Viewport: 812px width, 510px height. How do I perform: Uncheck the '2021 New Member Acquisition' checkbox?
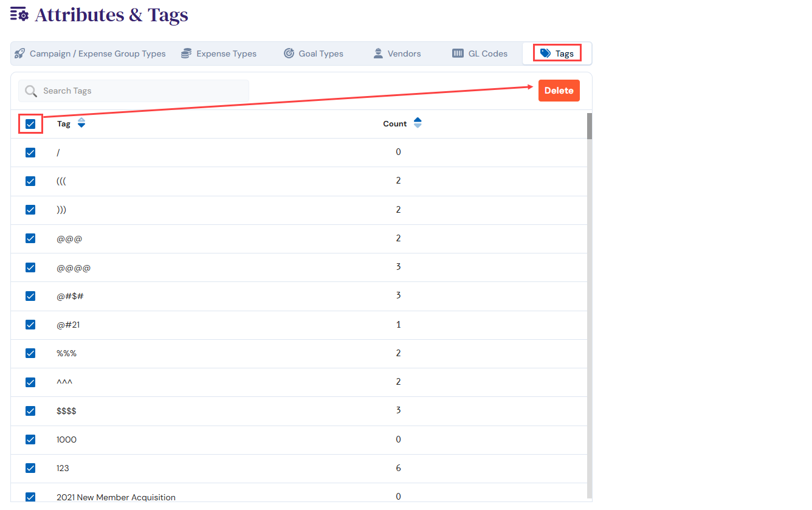[30, 497]
